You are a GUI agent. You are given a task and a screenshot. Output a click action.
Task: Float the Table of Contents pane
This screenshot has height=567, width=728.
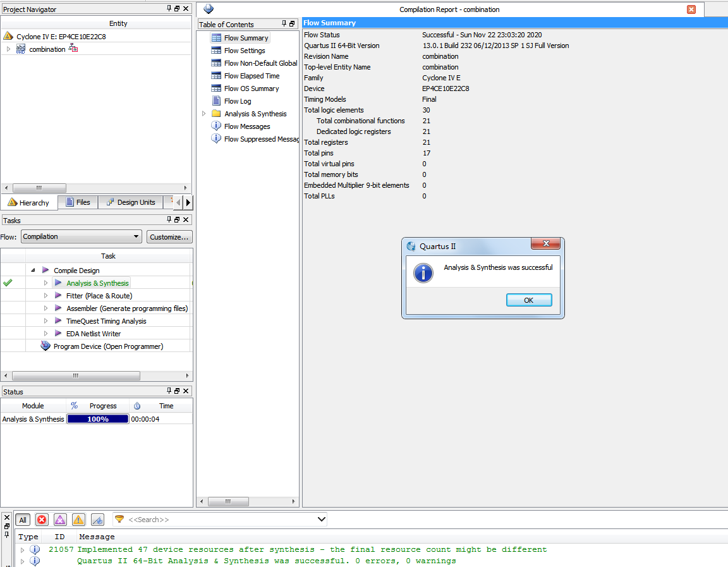[x=292, y=23]
